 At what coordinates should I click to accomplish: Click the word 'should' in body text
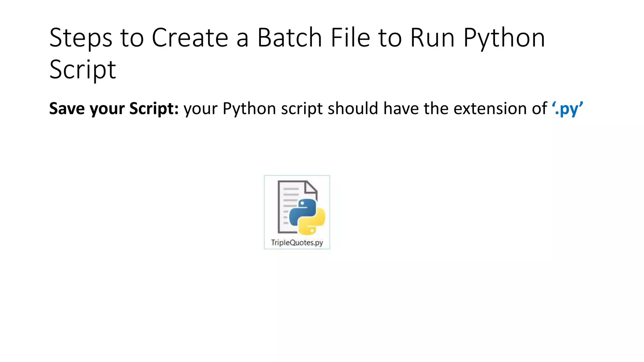[x=353, y=109]
